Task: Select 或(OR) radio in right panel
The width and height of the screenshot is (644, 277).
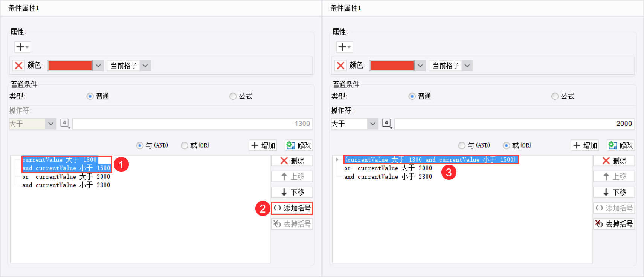Action: point(507,145)
